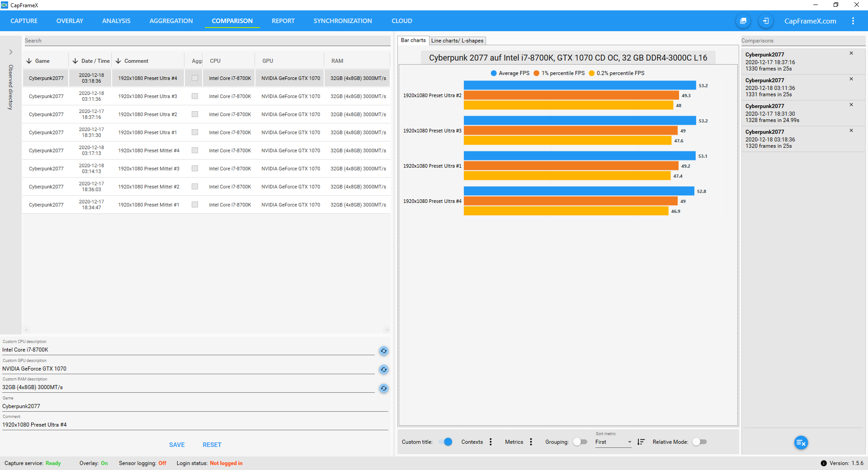868x470 pixels.
Task: Click the Average FPS bar for Ultra #2
Action: [x=580, y=85]
